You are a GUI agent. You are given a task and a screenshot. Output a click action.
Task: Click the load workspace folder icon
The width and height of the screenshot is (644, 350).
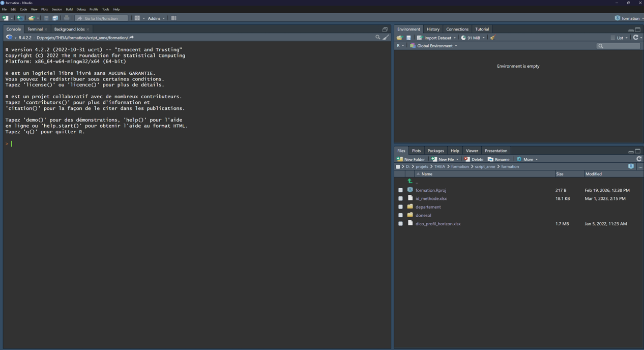coord(399,38)
